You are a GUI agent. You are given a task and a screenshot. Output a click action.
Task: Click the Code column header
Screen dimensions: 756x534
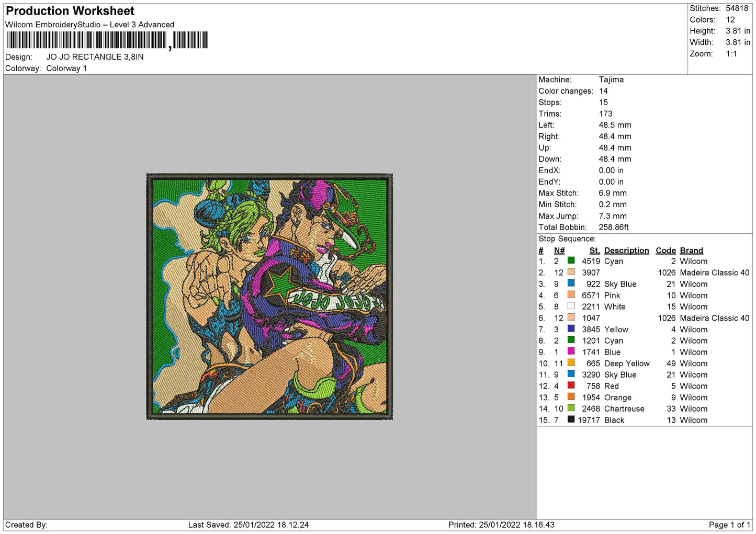(665, 251)
